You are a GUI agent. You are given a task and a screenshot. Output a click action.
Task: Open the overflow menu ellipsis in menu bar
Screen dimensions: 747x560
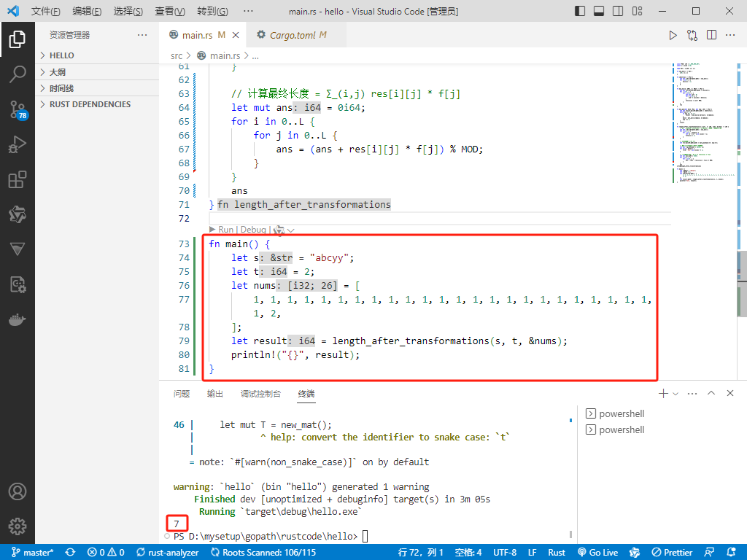point(248,11)
